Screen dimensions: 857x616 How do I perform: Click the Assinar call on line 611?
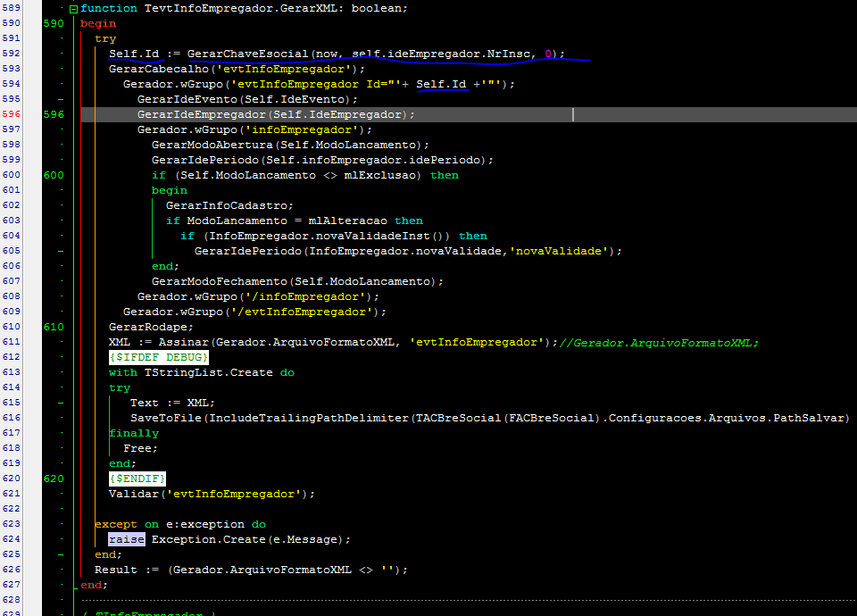pos(184,342)
